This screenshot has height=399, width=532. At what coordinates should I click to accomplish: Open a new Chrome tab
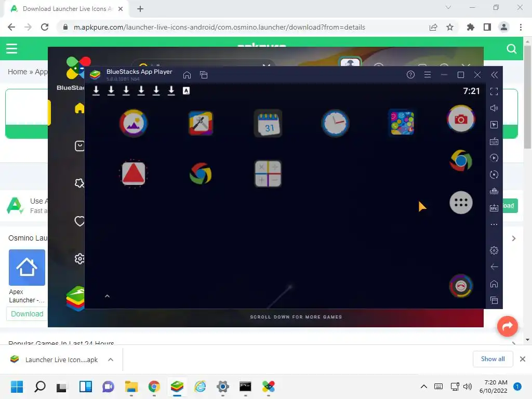[140, 9]
